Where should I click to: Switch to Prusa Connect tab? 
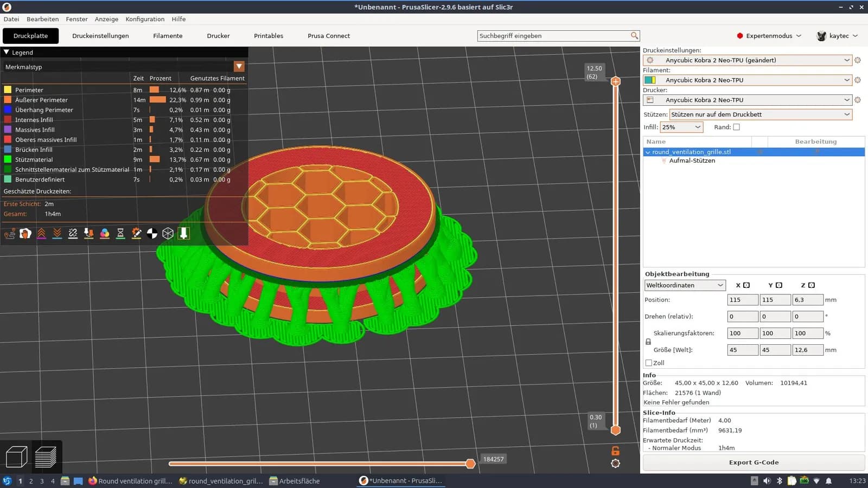coord(329,36)
